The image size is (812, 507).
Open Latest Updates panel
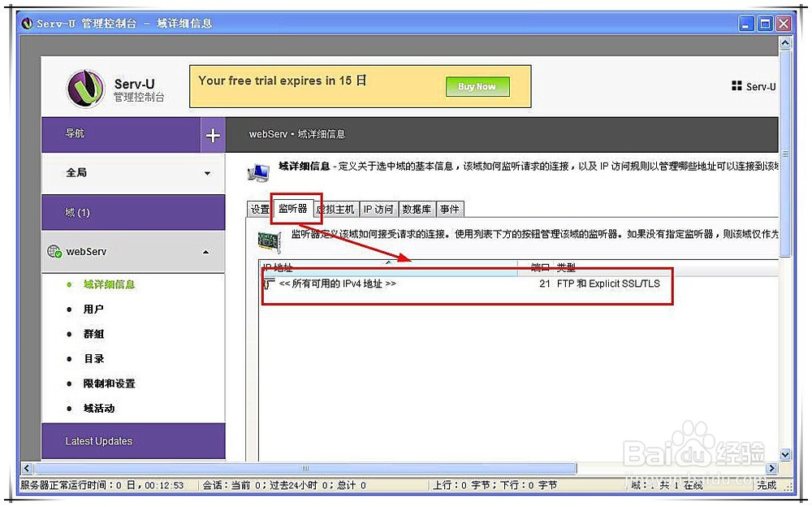pyautogui.click(x=133, y=441)
